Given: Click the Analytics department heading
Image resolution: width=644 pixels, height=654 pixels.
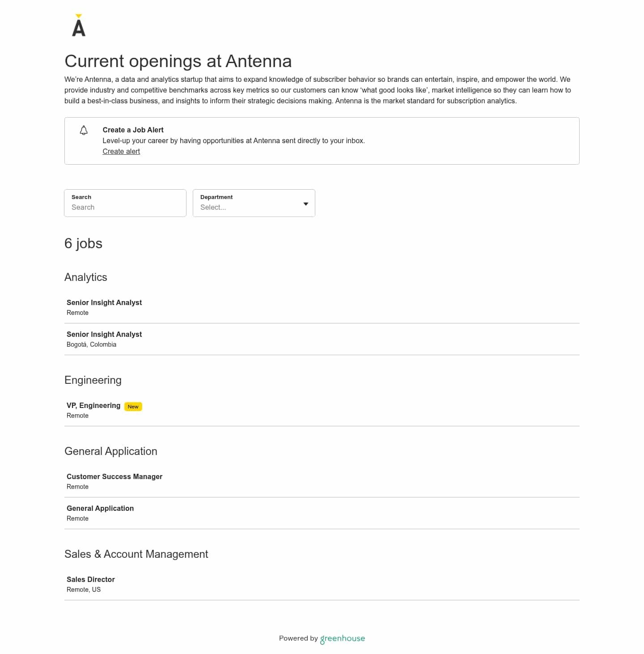Looking at the screenshot, I should click(86, 277).
